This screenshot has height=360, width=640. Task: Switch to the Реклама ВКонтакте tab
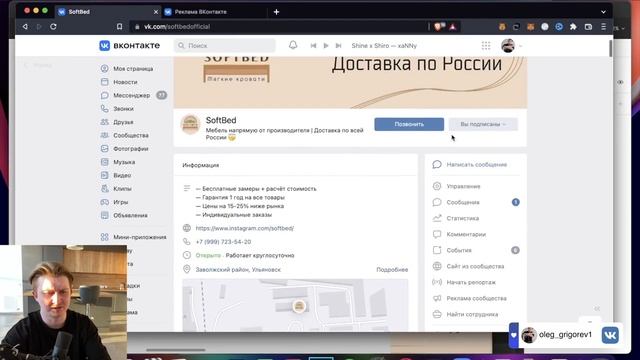click(214, 12)
